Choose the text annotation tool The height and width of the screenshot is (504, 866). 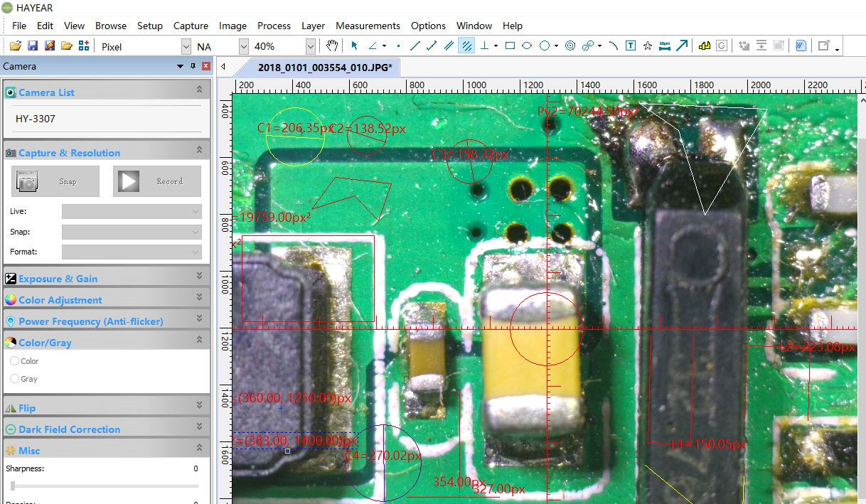point(631,46)
